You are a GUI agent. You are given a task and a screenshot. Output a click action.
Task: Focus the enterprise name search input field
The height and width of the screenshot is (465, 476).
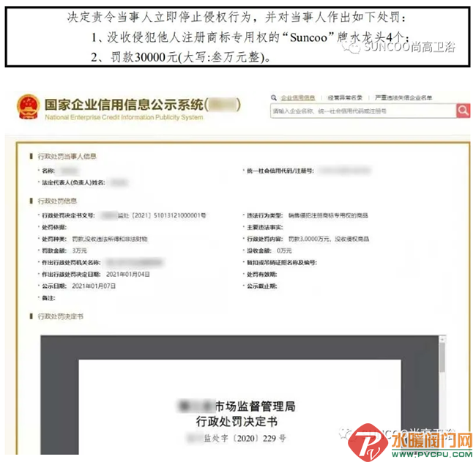point(363,111)
